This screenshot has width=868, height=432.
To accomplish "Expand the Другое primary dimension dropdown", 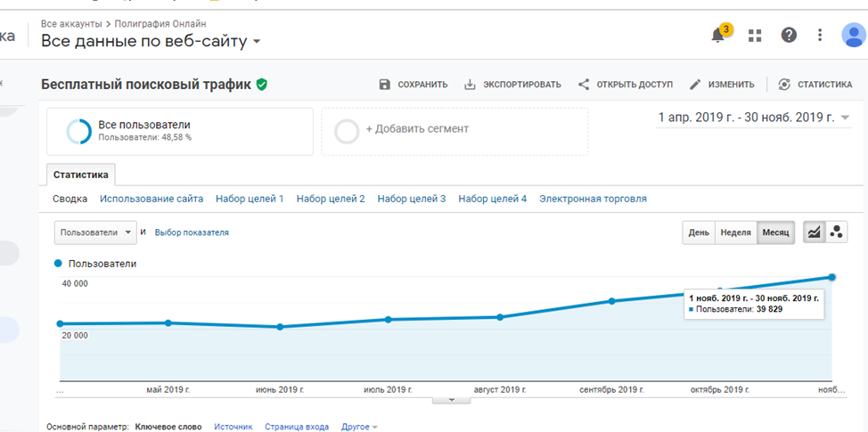I will tap(359, 427).
